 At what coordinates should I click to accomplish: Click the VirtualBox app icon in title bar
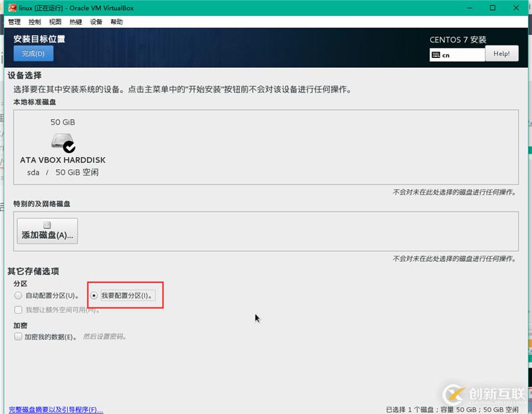click(13, 7)
